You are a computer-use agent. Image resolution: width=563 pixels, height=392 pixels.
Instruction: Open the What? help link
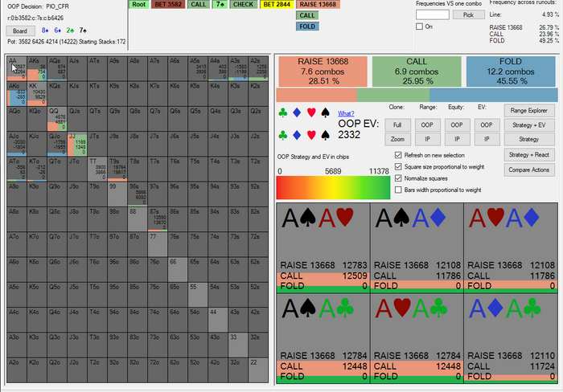pos(346,113)
